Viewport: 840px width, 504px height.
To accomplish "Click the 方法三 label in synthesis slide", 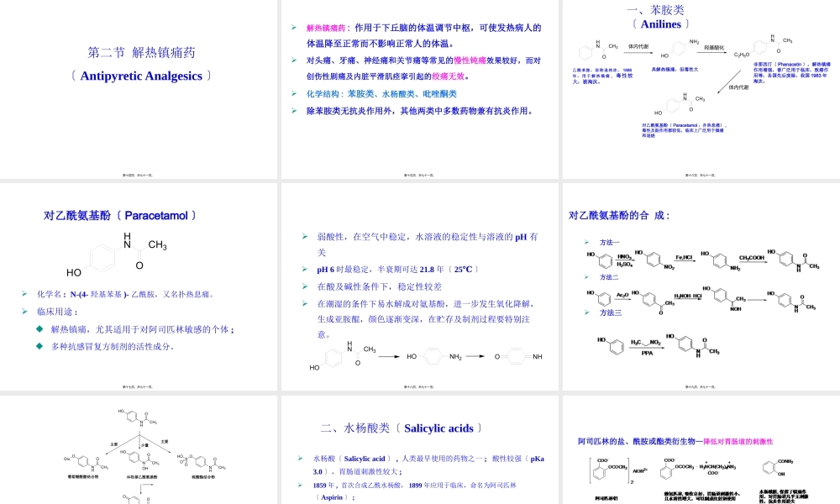I will coord(609,312).
